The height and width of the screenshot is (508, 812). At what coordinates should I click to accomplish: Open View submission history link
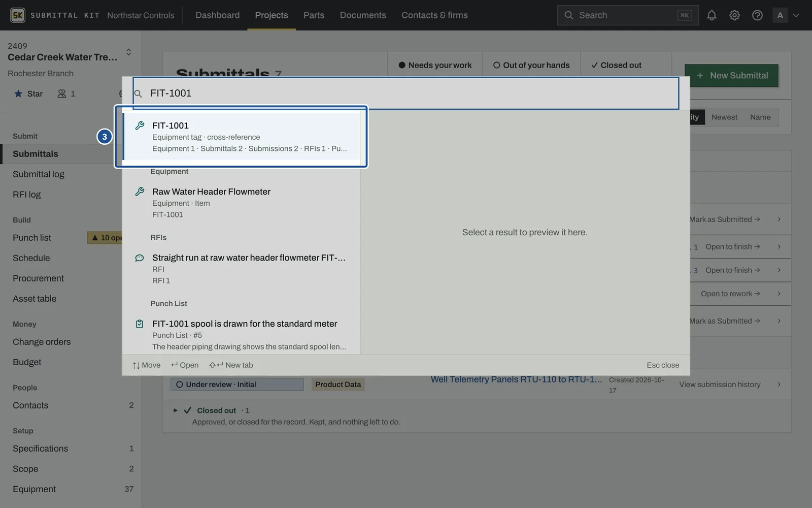[720, 385]
